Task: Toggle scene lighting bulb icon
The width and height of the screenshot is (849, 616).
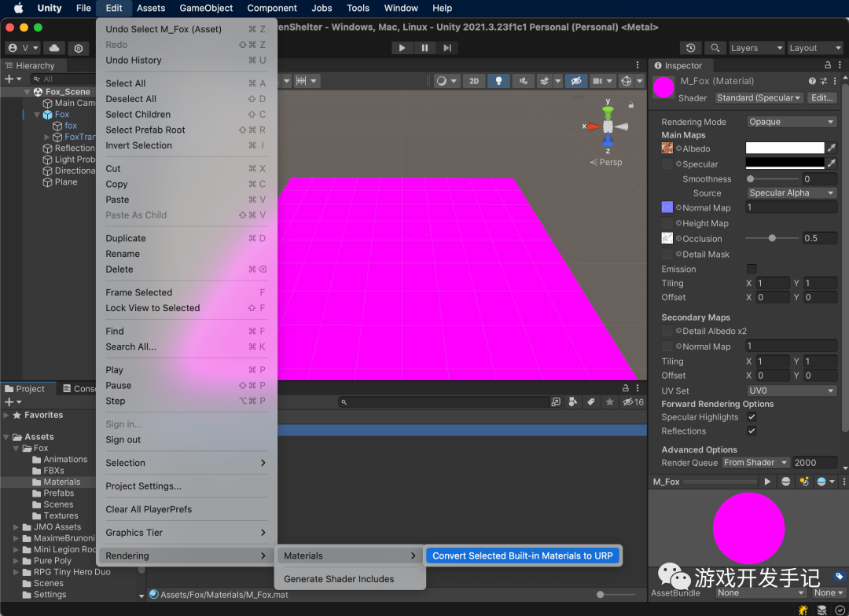Action: (498, 81)
